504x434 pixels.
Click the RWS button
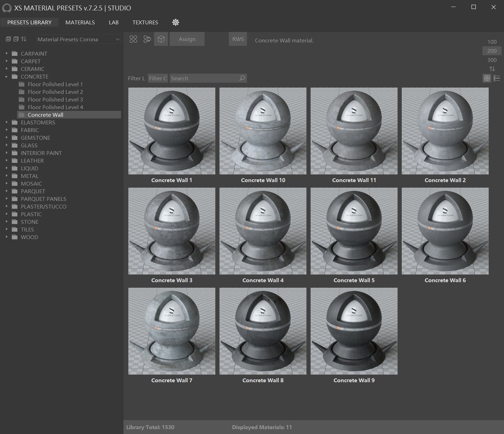[238, 39]
